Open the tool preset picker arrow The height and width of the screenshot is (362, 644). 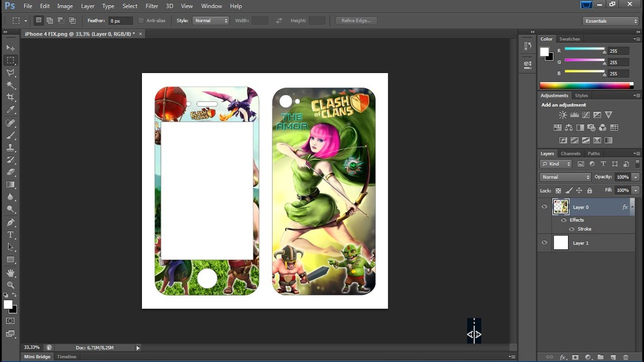[x=26, y=21]
